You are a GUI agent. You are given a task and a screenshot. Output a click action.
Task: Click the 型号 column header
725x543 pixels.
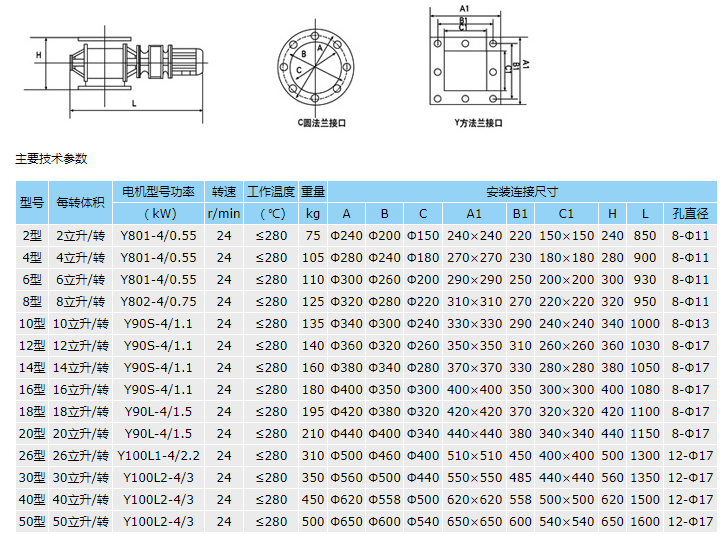click(32, 203)
